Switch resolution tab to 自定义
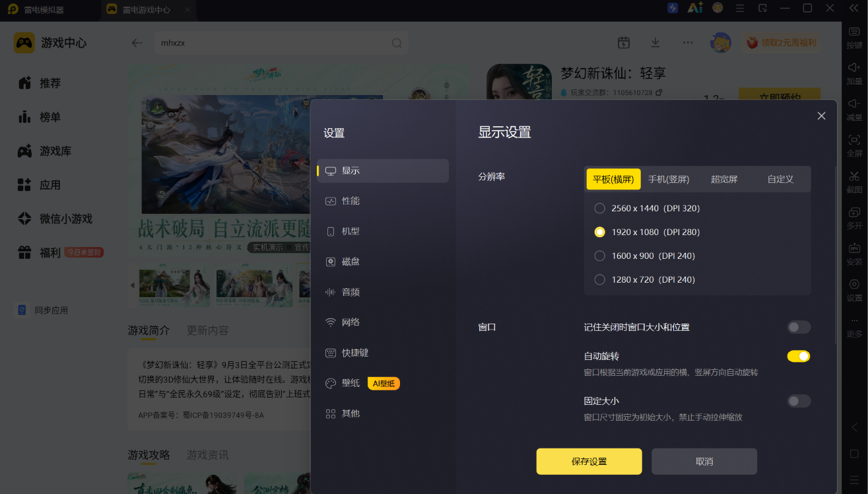 (780, 179)
